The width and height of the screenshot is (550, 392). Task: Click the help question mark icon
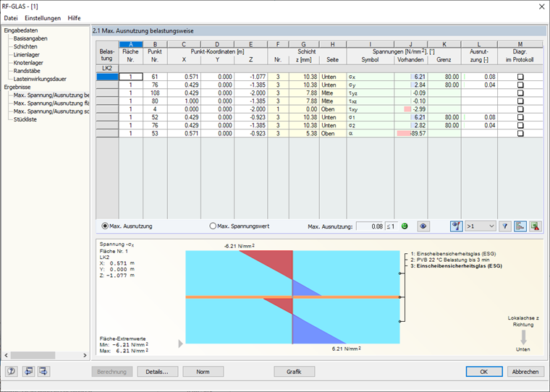click(12, 371)
